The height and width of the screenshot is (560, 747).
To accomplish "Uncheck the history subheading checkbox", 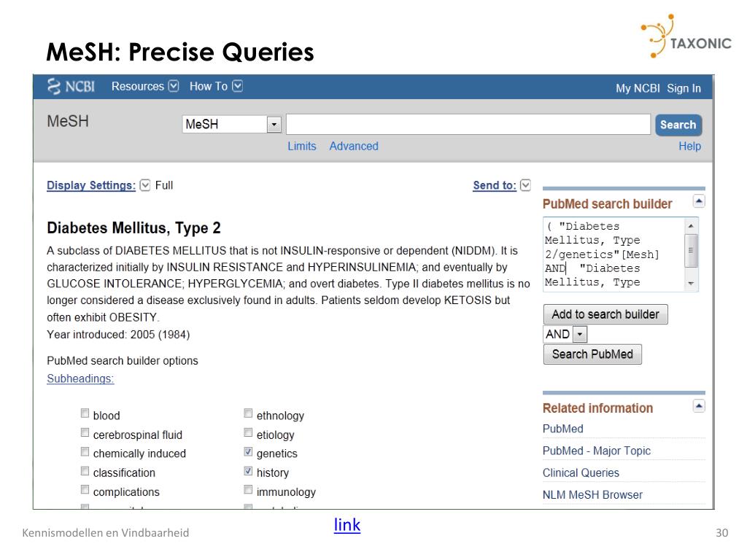I will click(x=249, y=472).
